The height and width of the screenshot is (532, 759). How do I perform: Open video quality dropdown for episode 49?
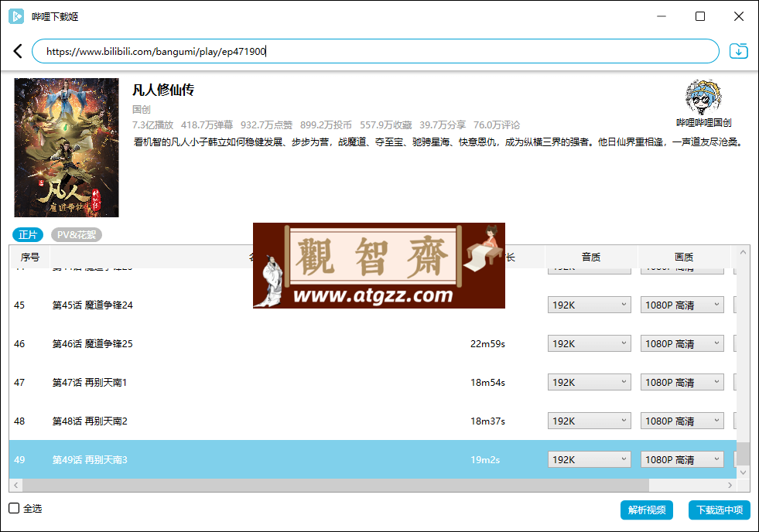tap(682, 459)
